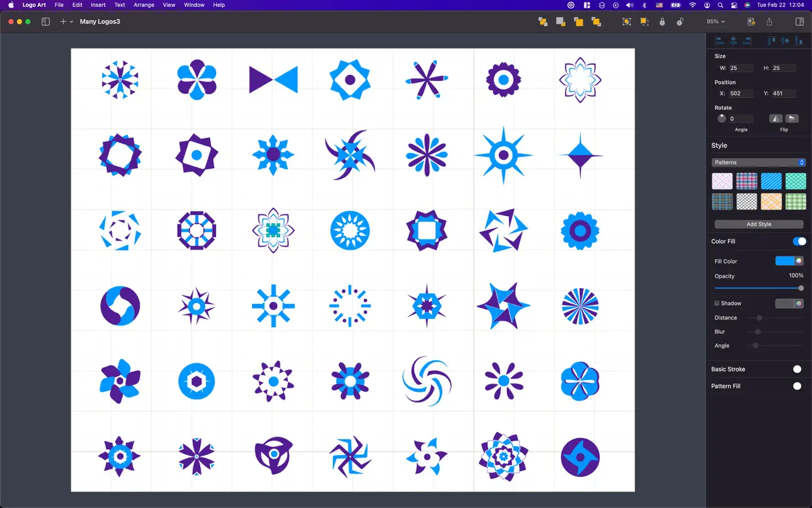
Task: Open the Insert menu
Action: [x=98, y=5]
